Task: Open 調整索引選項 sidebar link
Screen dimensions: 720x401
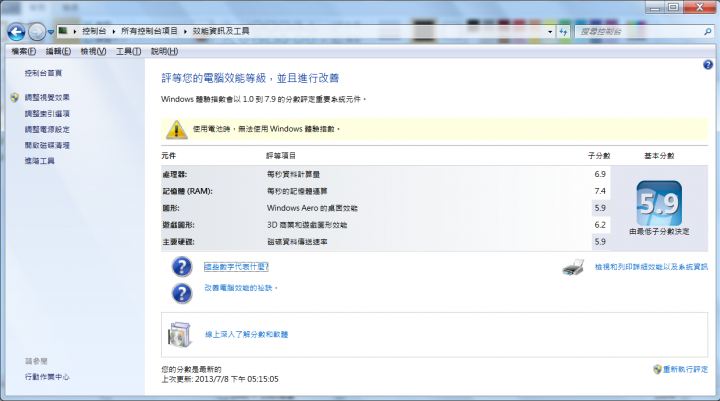Action: click(x=47, y=113)
